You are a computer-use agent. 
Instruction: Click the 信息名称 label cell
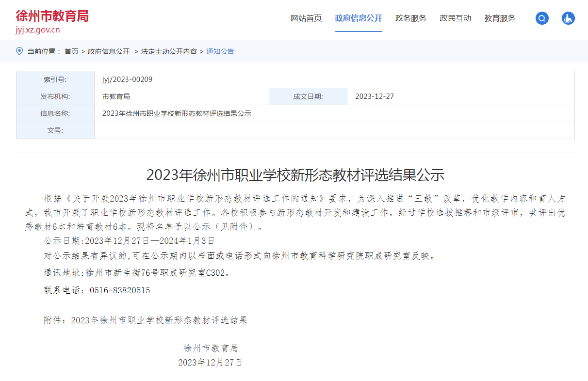coord(55,113)
